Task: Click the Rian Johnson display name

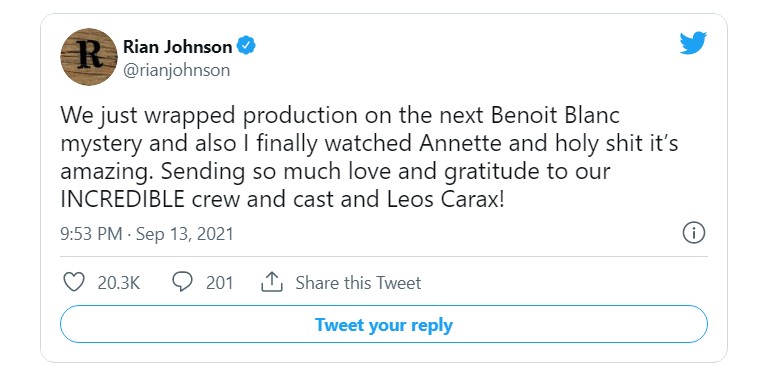Action: 178,47
